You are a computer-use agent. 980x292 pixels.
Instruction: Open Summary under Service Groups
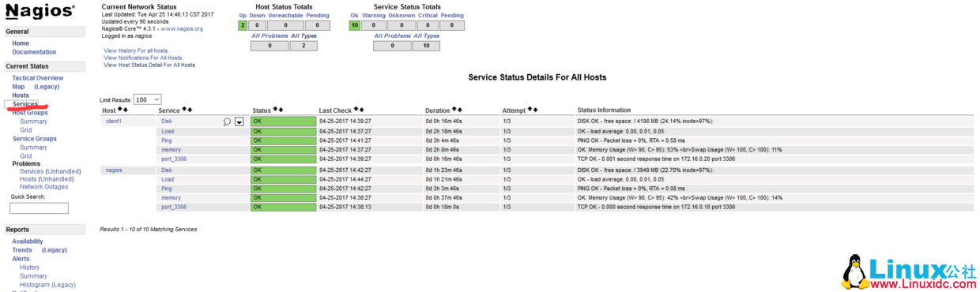33,148
